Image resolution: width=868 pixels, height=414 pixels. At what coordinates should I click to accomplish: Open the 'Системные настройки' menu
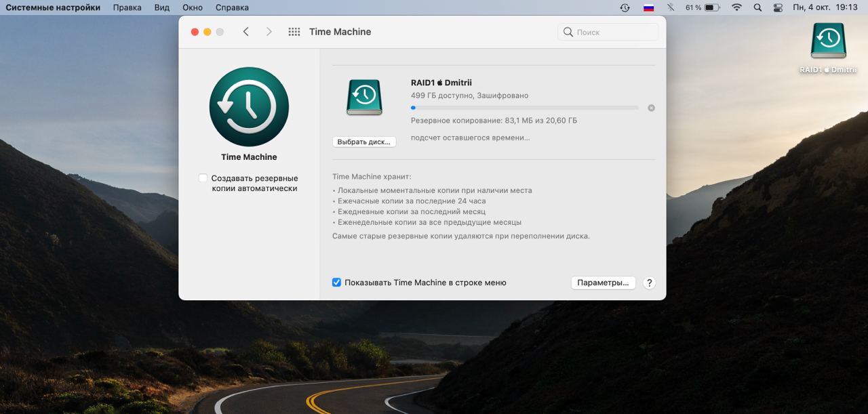tap(53, 7)
